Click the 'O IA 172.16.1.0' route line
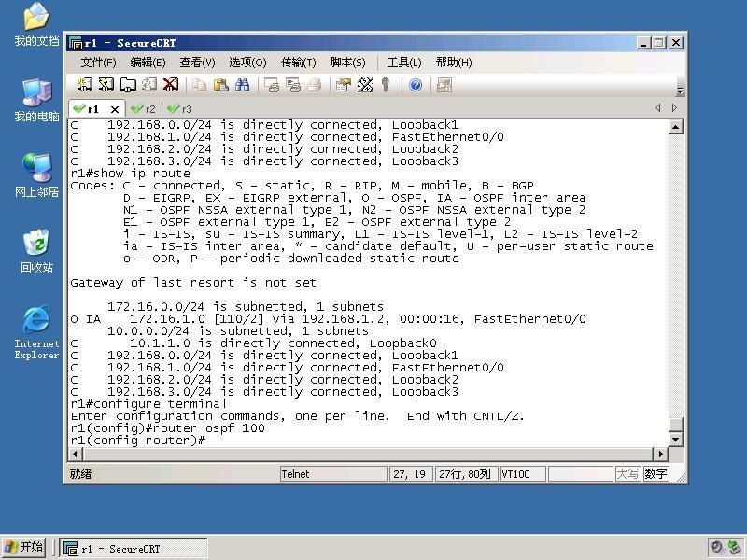Viewport: 747px width, 560px height. click(328, 319)
